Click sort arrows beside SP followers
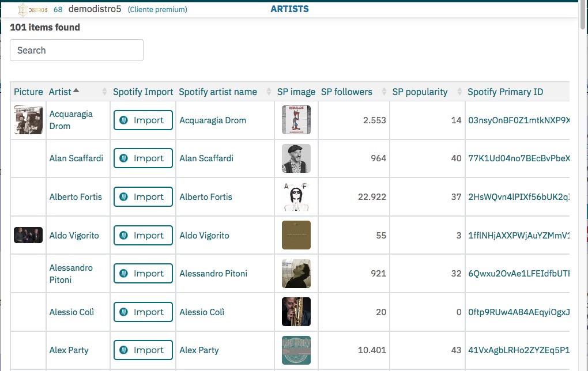The width and height of the screenshot is (588, 371). pos(383,92)
